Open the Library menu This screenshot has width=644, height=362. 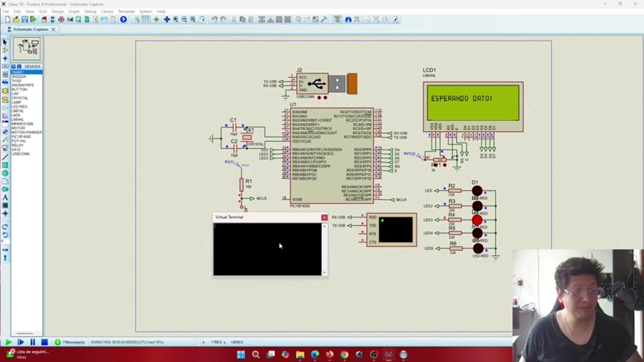point(107,11)
